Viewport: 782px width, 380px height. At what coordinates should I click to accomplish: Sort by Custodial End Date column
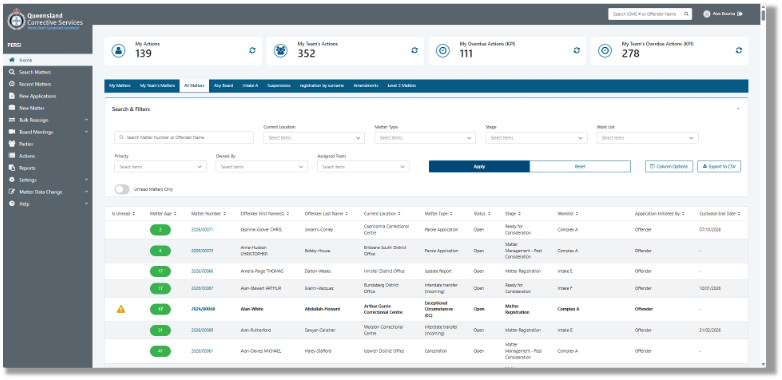[x=720, y=213]
